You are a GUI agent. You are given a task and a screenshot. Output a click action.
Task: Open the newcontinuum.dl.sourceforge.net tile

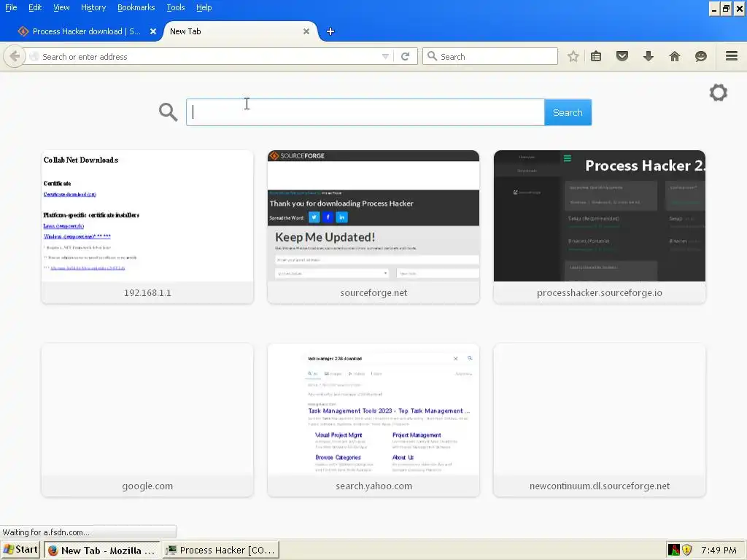tap(600, 420)
